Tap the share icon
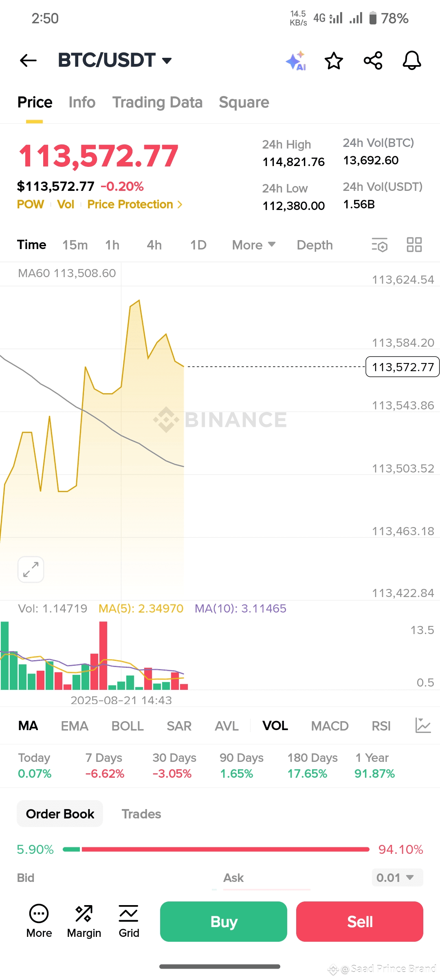 pyautogui.click(x=373, y=61)
